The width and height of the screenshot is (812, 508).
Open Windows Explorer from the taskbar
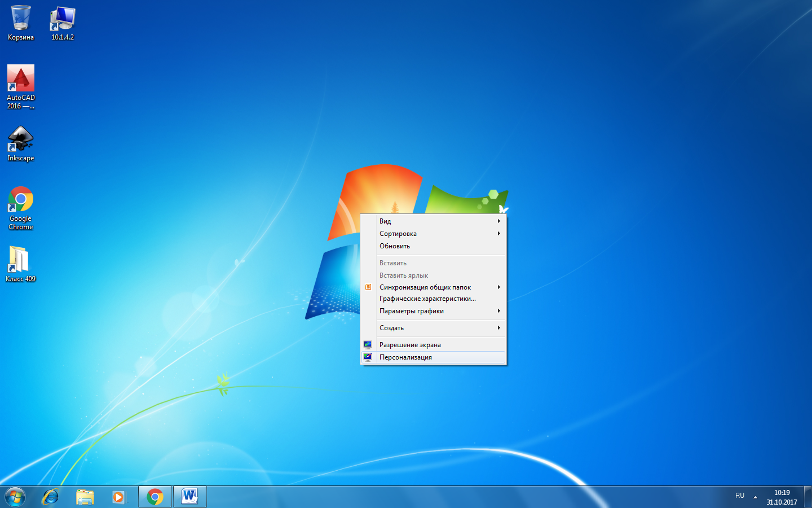click(85, 497)
